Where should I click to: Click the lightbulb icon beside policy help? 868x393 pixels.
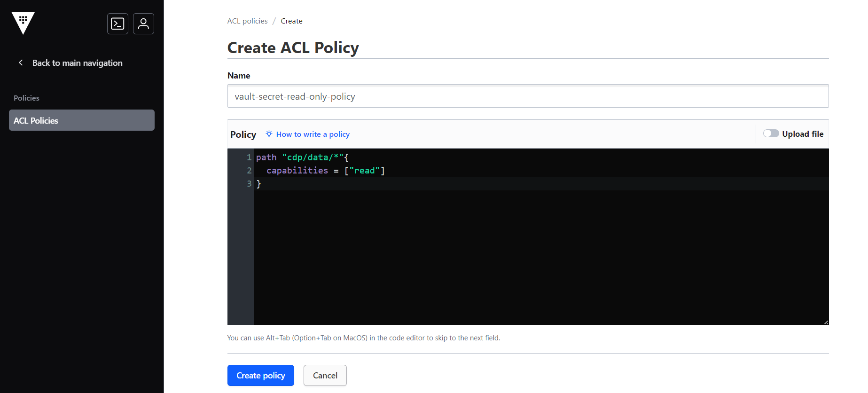point(269,134)
